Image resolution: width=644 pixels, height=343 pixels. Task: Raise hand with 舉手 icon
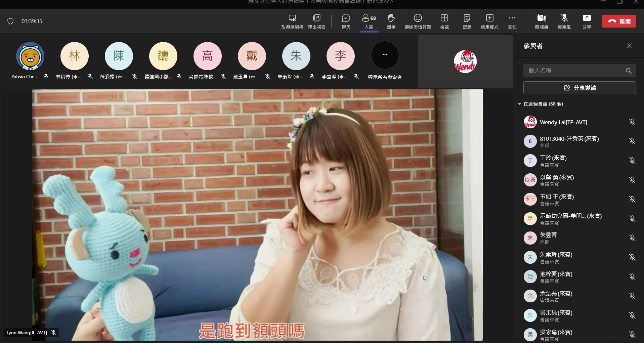(391, 21)
